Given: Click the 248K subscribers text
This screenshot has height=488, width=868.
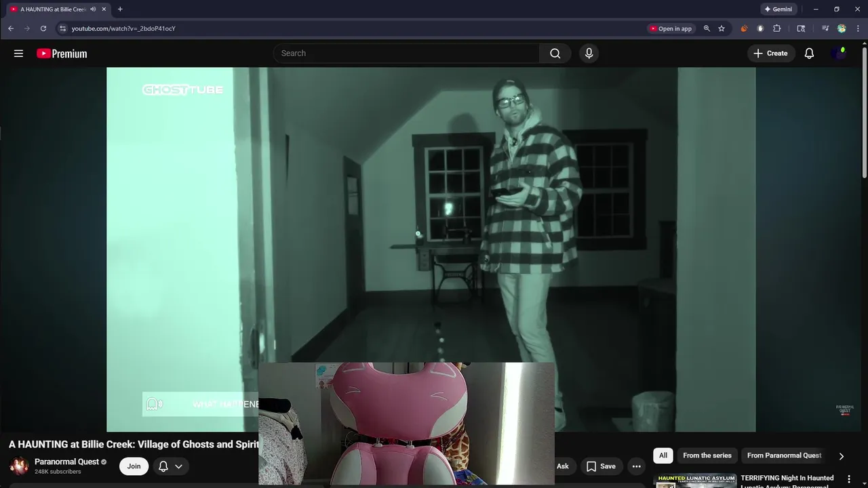Looking at the screenshot, I should coord(58,472).
